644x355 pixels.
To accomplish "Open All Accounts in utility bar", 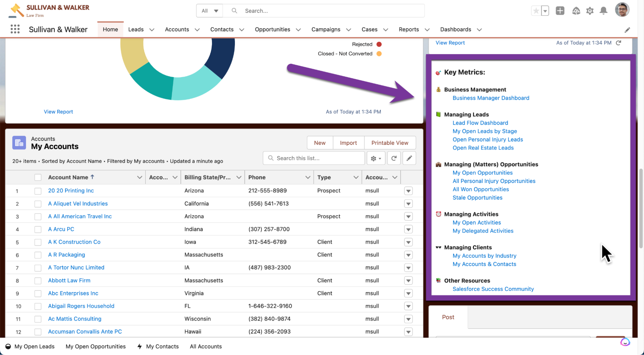I will tap(206, 346).
